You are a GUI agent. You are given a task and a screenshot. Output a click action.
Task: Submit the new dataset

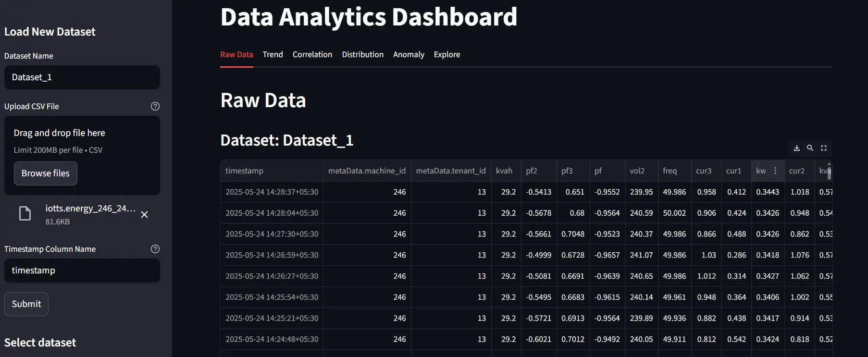26,304
